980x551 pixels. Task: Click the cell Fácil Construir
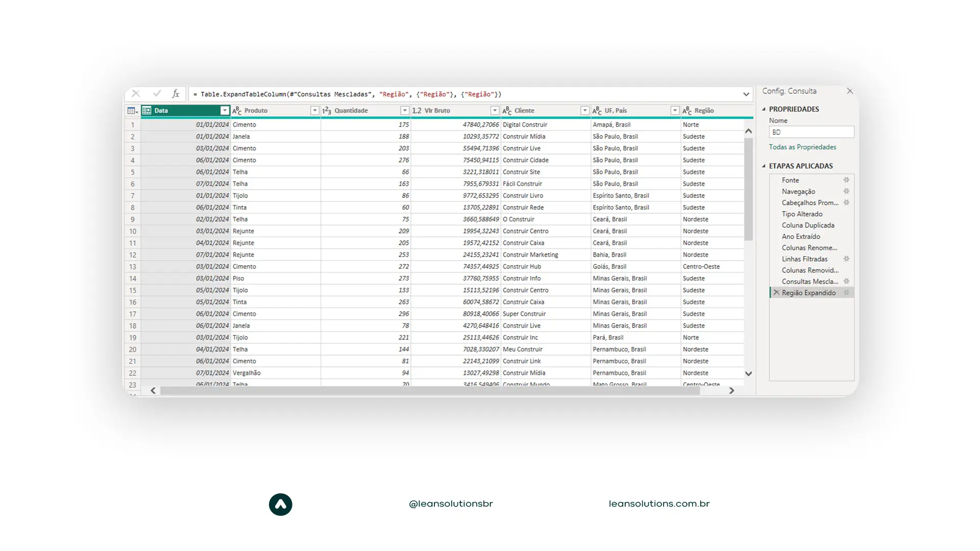546,184
